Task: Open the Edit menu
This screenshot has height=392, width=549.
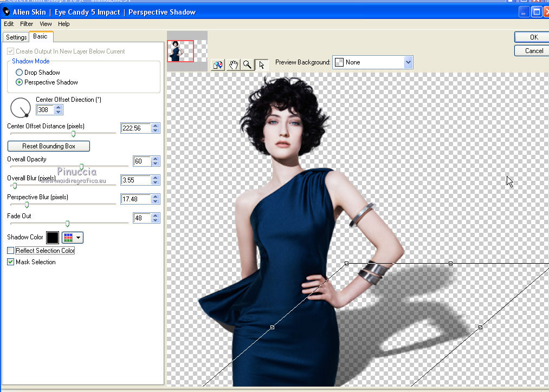Action: coord(9,24)
